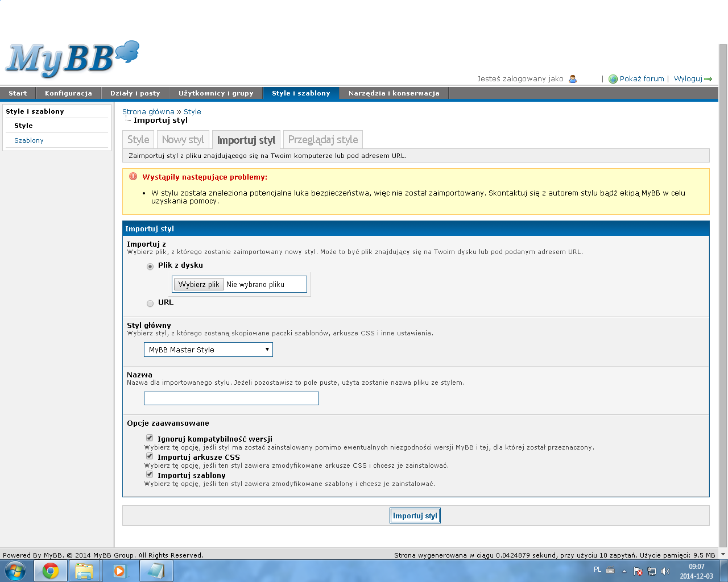Image resolution: width=728 pixels, height=582 pixels.
Task: Select the URL radio button
Action: pos(150,303)
